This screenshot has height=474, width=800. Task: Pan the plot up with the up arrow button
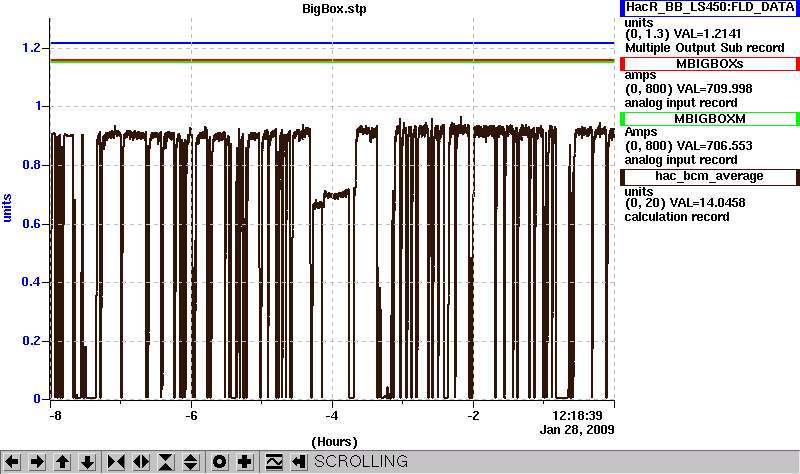click(x=62, y=462)
